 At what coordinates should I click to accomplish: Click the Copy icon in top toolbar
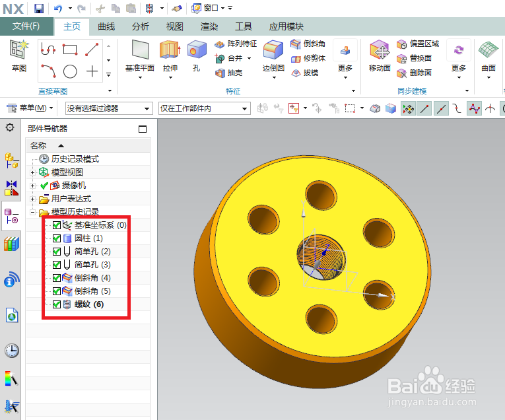pyautogui.click(x=116, y=9)
